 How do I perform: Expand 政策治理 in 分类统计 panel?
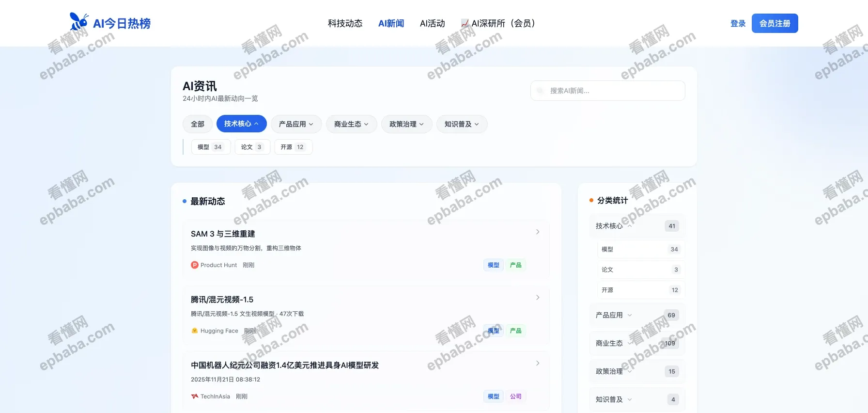[637, 371]
